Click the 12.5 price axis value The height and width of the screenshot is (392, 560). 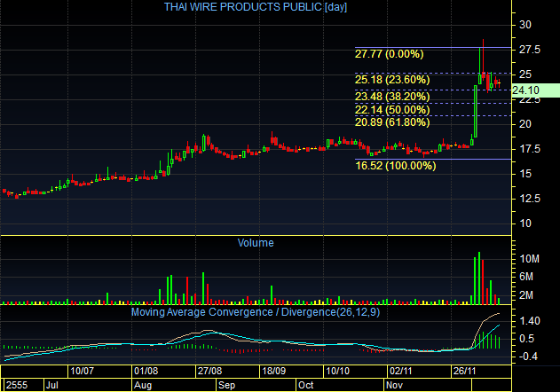(530, 199)
